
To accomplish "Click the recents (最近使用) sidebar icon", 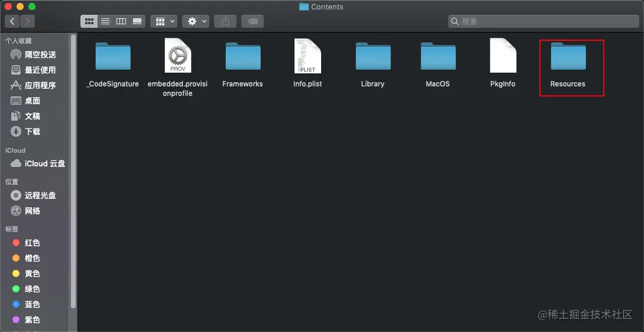I will pos(15,70).
